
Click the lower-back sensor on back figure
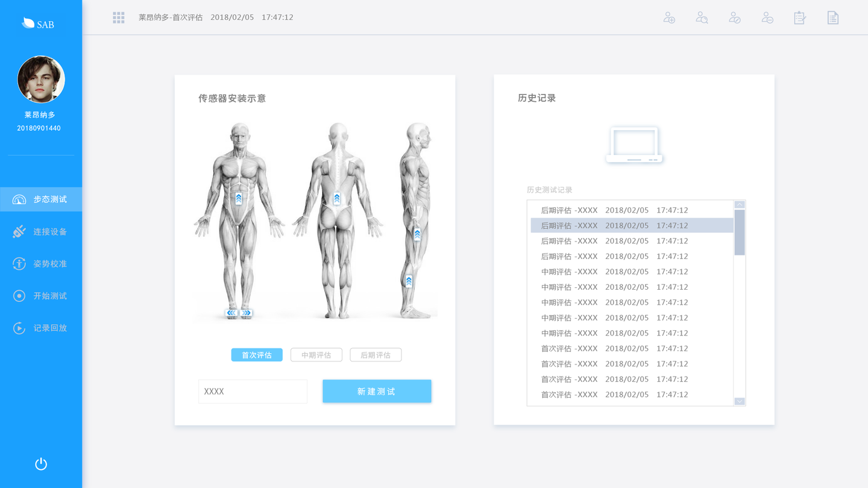(337, 198)
